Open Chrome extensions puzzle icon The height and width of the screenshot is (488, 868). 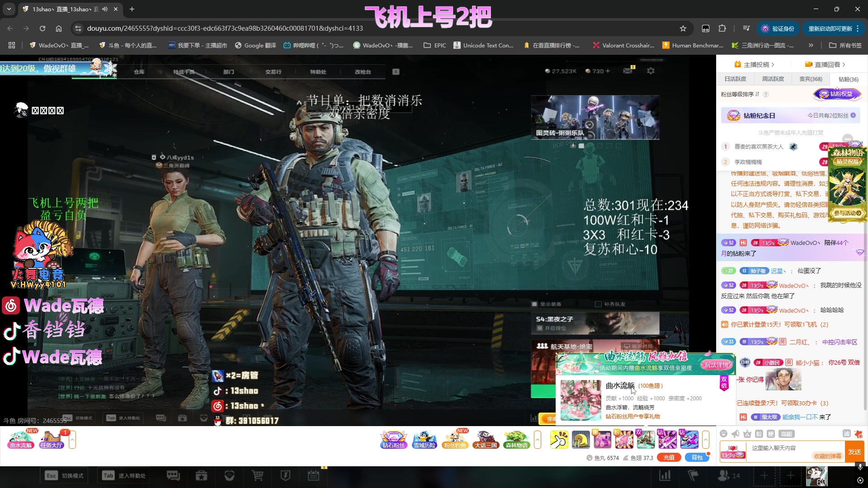point(722,28)
